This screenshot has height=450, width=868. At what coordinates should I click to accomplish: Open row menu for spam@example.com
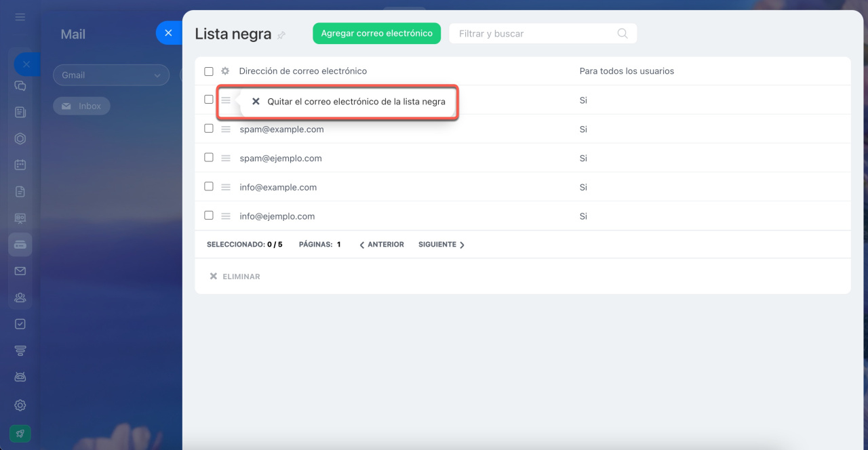pyautogui.click(x=226, y=129)
